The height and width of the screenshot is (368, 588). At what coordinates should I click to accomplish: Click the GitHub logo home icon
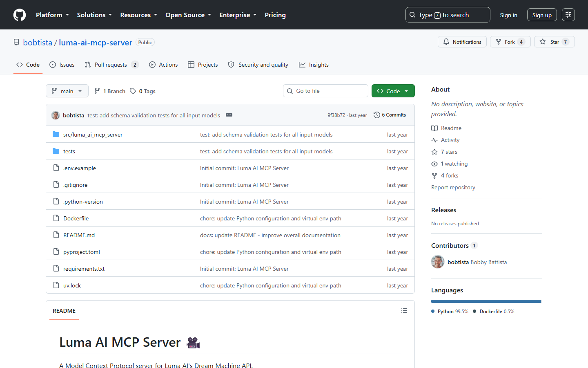[20, 15]
